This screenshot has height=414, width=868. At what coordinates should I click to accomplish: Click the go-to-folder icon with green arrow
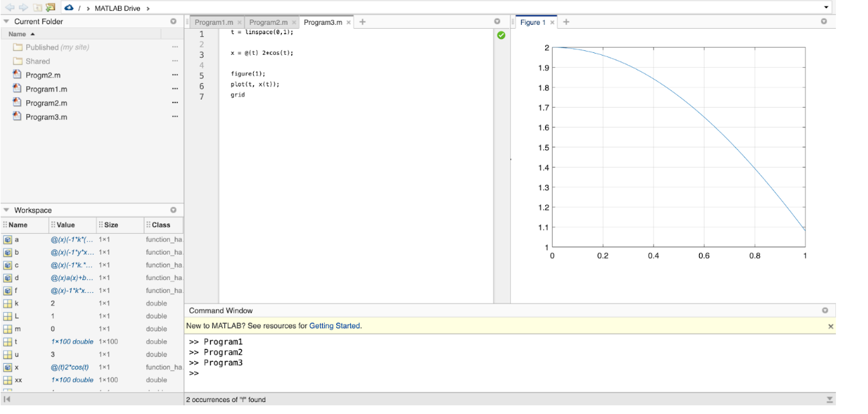[x=50, y=7]
